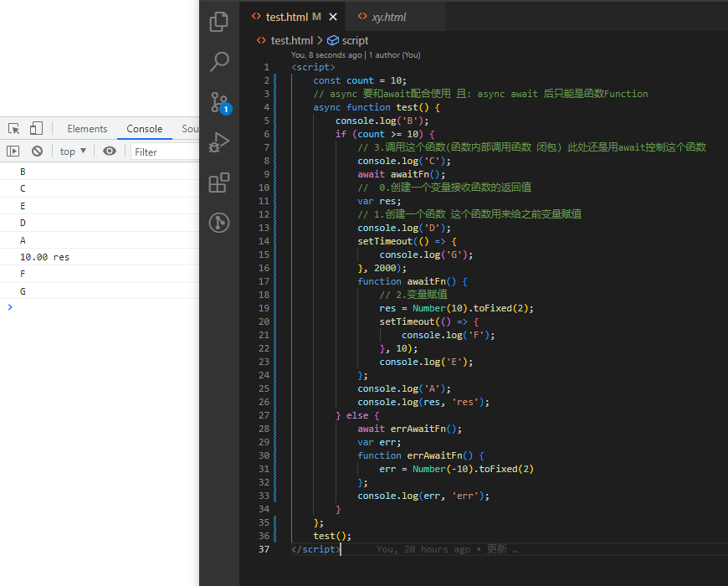This screenshot has width=728, height=586.
Task: Activate the DevTools inspect element picker
Action: coord(14,129)
